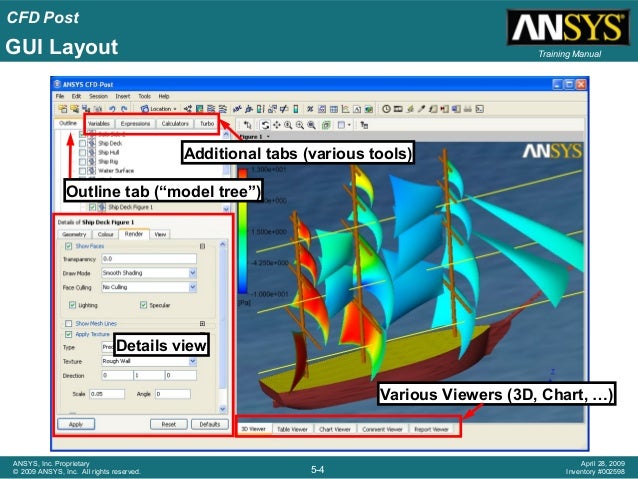This screenshot has height=479, width=638.
Task: Click the Probe tool icon
Action: 422,109
